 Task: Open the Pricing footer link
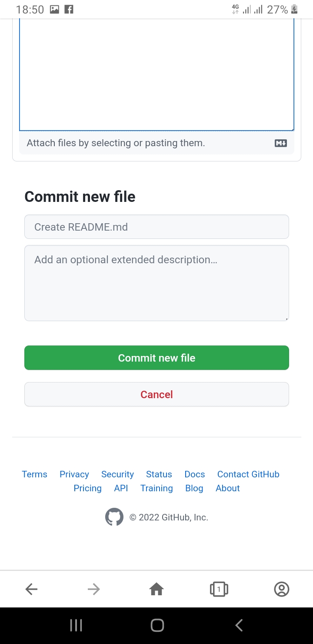(x=87, y=488)
